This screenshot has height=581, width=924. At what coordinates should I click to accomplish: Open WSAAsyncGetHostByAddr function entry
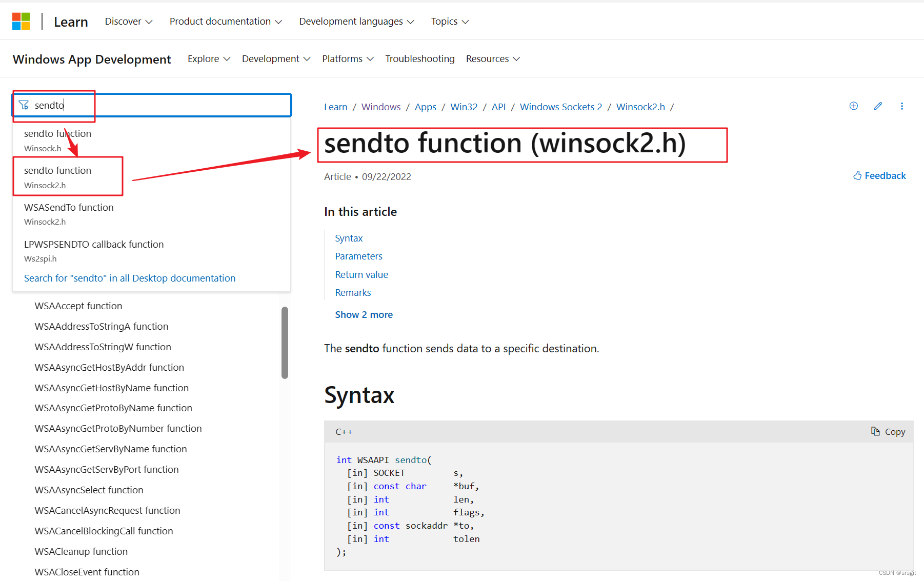pos(109,368)
